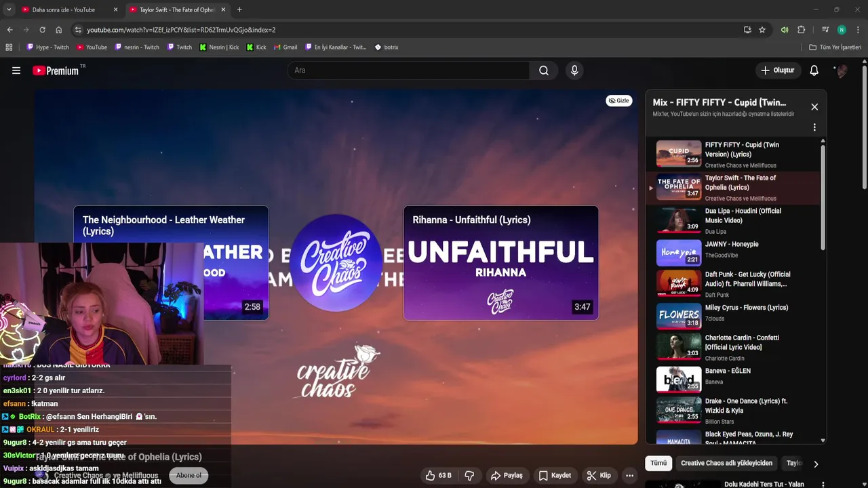This screenshot has height=488, width=868.
Task: Click the browser address bar URL
Action: [181, 30]
